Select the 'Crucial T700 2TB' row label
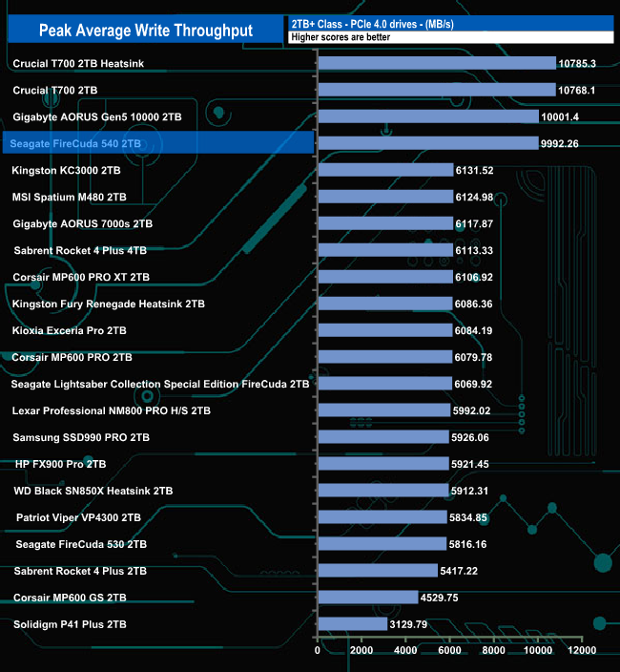 pyautogui.click(x=55, y=90)
